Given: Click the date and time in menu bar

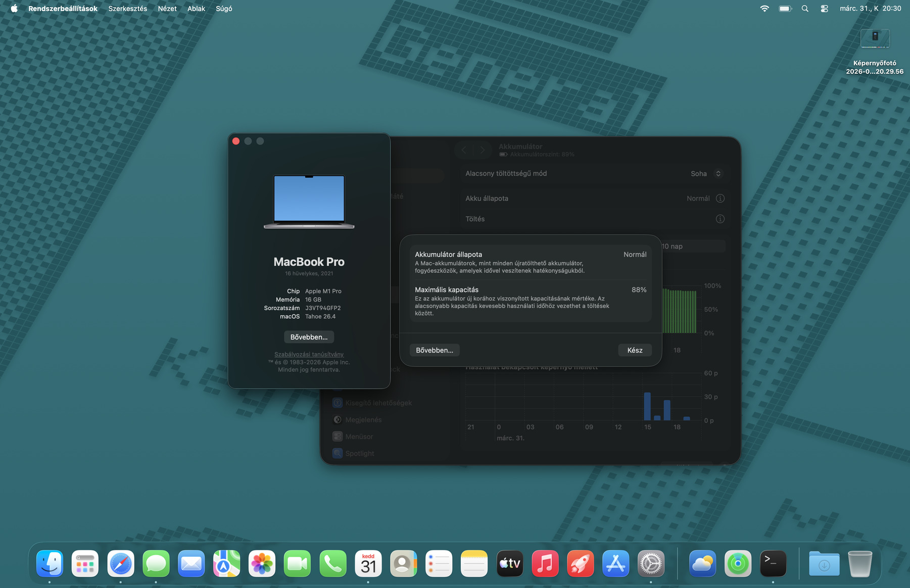Looking at the screenshot, I should tap(870, 9).
